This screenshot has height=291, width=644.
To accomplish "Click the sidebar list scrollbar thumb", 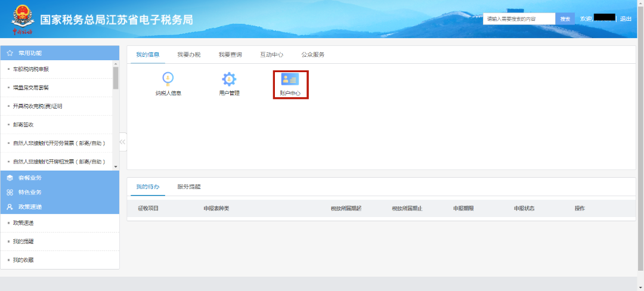I will coord(116,78).
